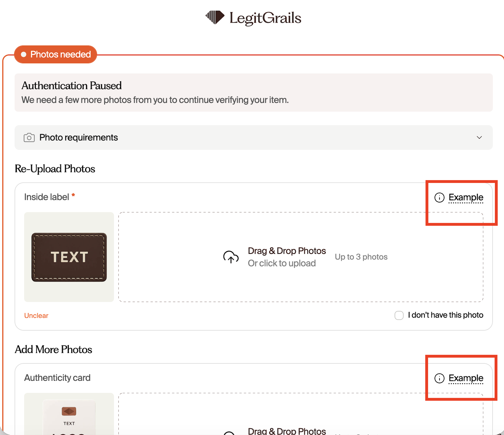Screen dimensions: 504x435
Task: Check the "I don't have this photo" checkbox
Action: (399, 315)
